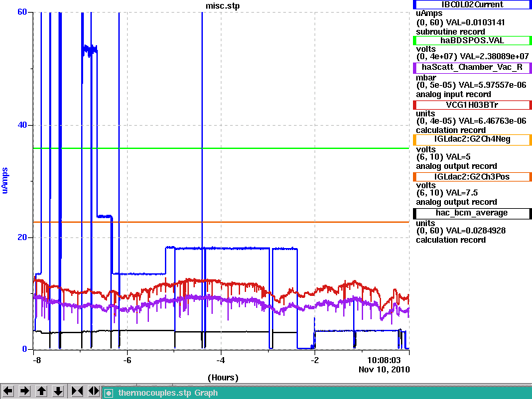This screenshot has height=399, width=532.
Task: Click the VAL=5.97557e-06 scattering chamber vacuum reading
Action: (492, 85)
